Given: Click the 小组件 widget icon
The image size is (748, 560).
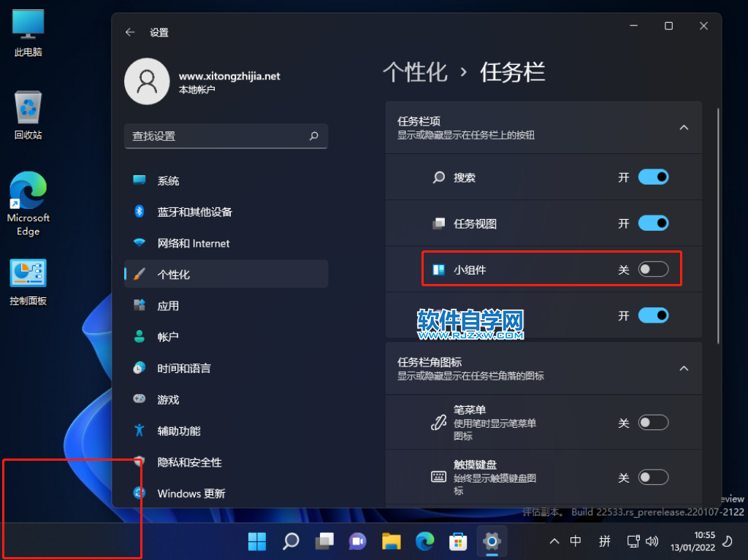Looking at the screenshot, I should point(438,269).
